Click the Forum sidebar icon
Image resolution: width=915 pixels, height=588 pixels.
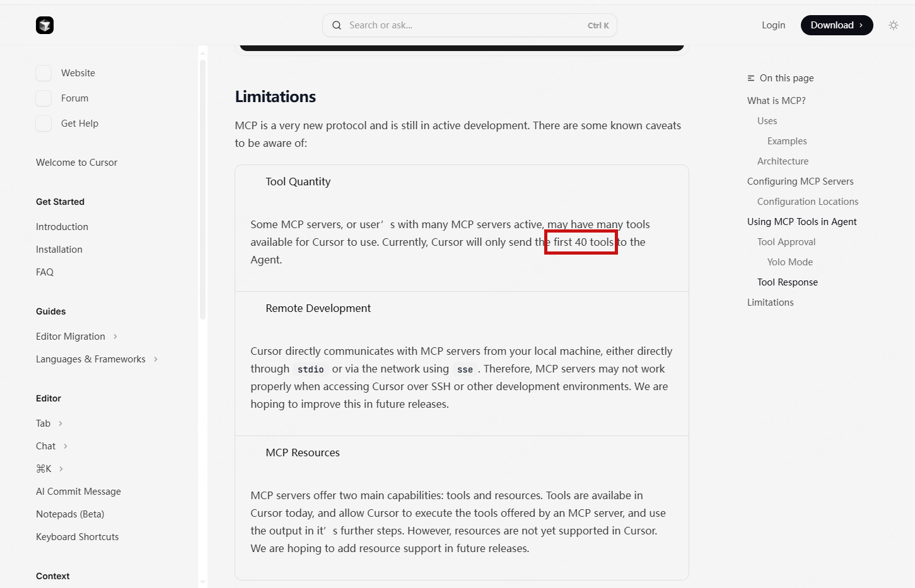click(x=44, y=98)
